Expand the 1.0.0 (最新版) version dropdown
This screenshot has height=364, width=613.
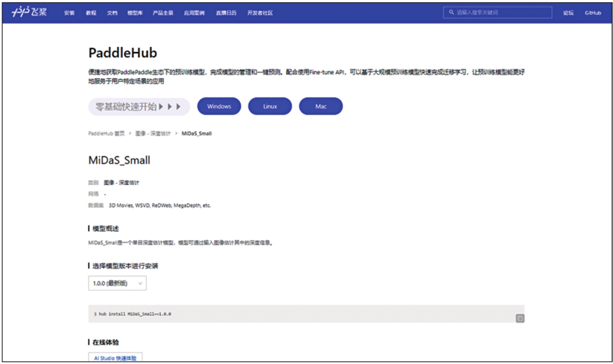tap(118, 283)
